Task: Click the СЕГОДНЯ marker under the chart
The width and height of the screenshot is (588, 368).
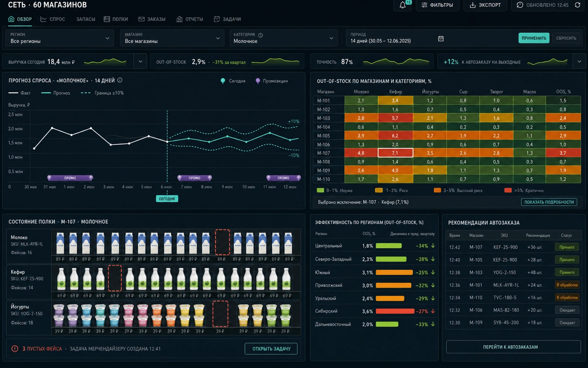Action: pyautogui.click(x=167, y=199)
